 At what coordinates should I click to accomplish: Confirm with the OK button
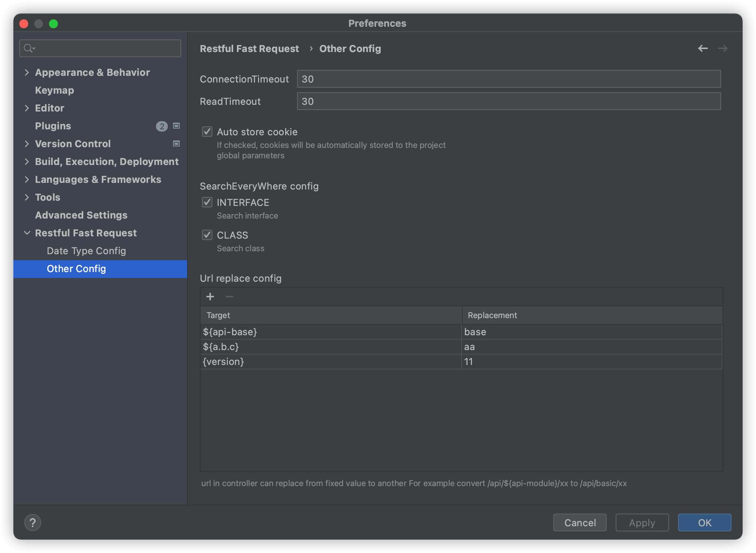tap(704, 523)
